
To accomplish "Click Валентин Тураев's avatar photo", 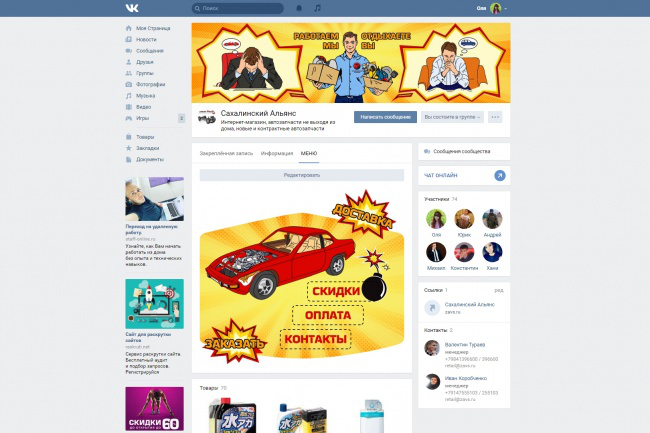I will (432, 348).
